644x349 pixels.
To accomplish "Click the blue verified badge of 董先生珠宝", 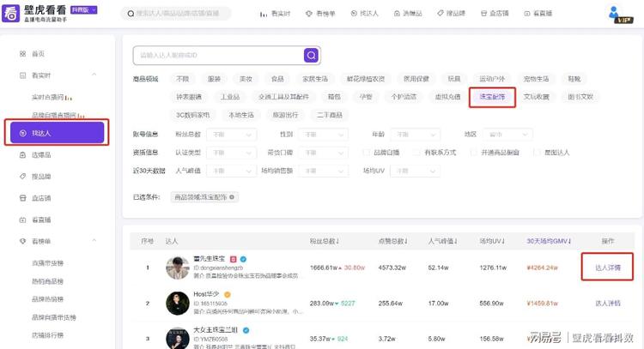I will point(243,259).
